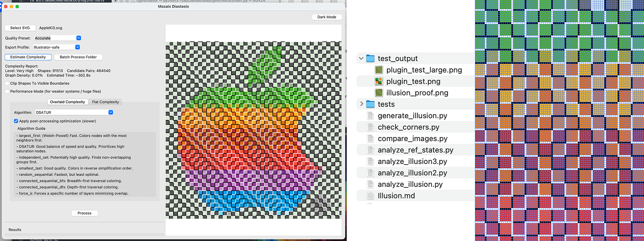The image size is (644, 241).
Task: Click analyze_illusion.py file icon
Action: click(370, 184)
